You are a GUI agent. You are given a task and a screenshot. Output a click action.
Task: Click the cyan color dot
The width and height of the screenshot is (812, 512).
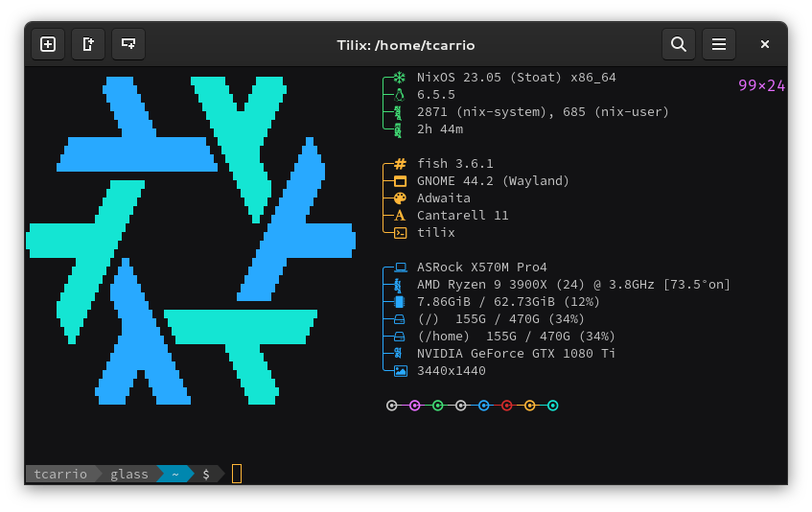pos(552,406)
